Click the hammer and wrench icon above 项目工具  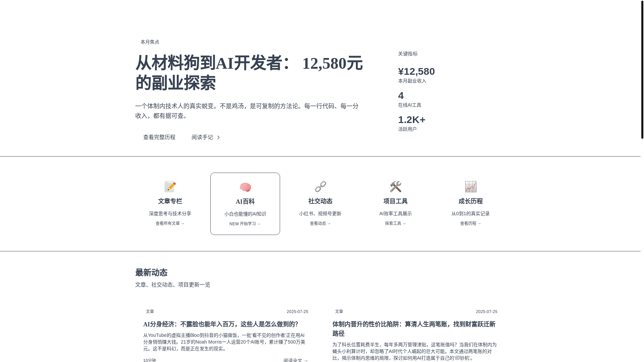395,187
